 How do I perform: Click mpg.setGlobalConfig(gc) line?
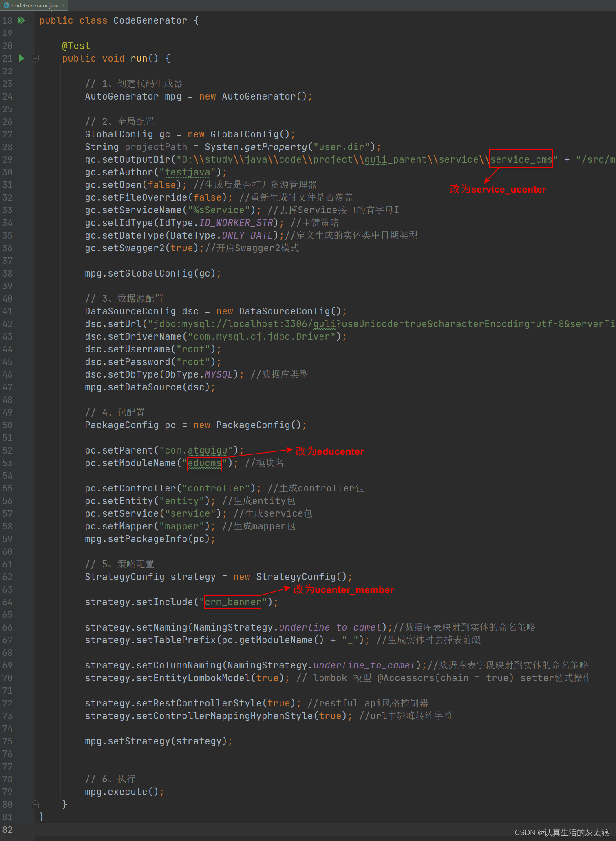(153, 273)
